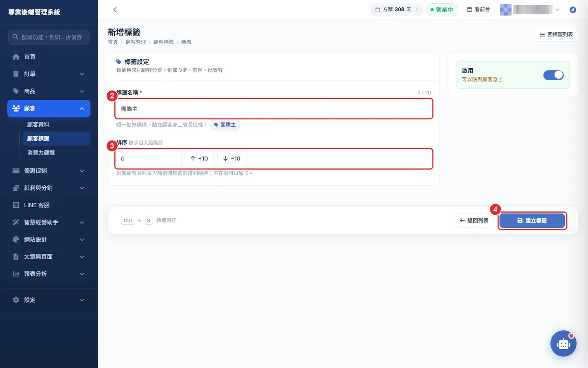The width and height of the screenshot is (588, 368).
Task: Click the 首頁 breadcrumb link
Action: [113, 42]
